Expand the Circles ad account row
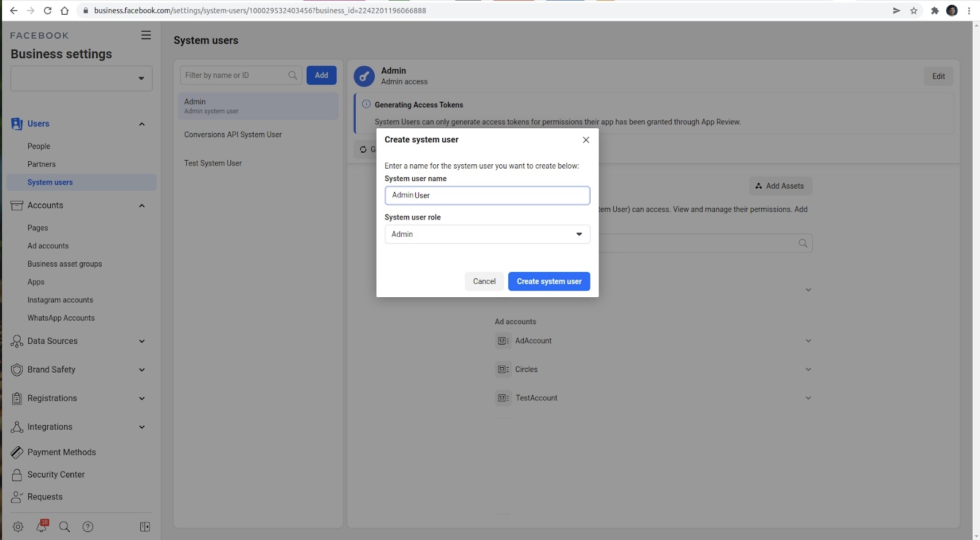Image resolution: width=980 pixels, height=540 pixels. coord(808,370)
